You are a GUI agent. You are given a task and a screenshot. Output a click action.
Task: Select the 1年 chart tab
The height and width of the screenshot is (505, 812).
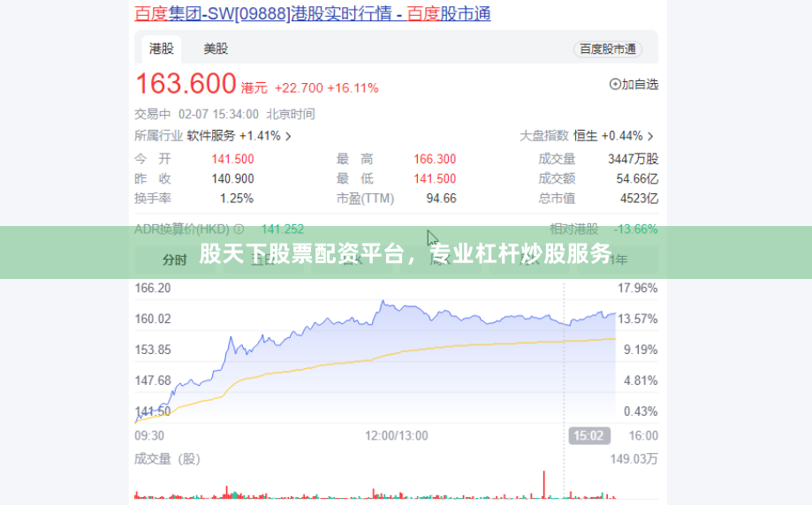point(618,260)
